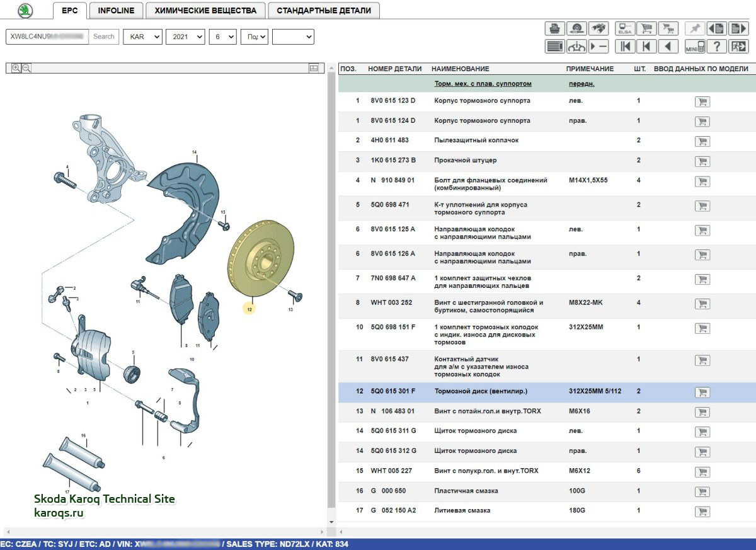This screenshot has width=756, height=550.
Task: Toggle the diagram panel layout icon
Action: click(314, 68)
